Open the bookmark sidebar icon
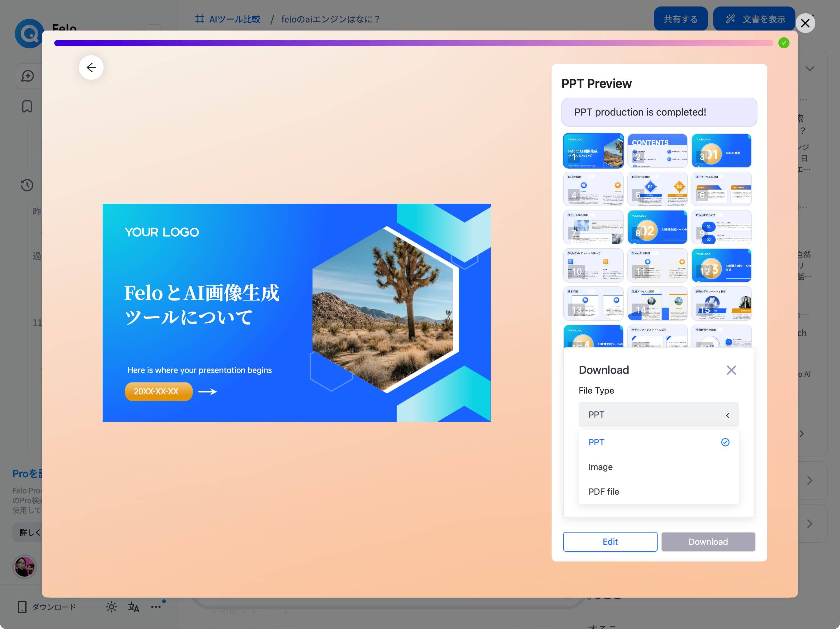The width and height of the screenshot is (840, 629). (27, 106)
